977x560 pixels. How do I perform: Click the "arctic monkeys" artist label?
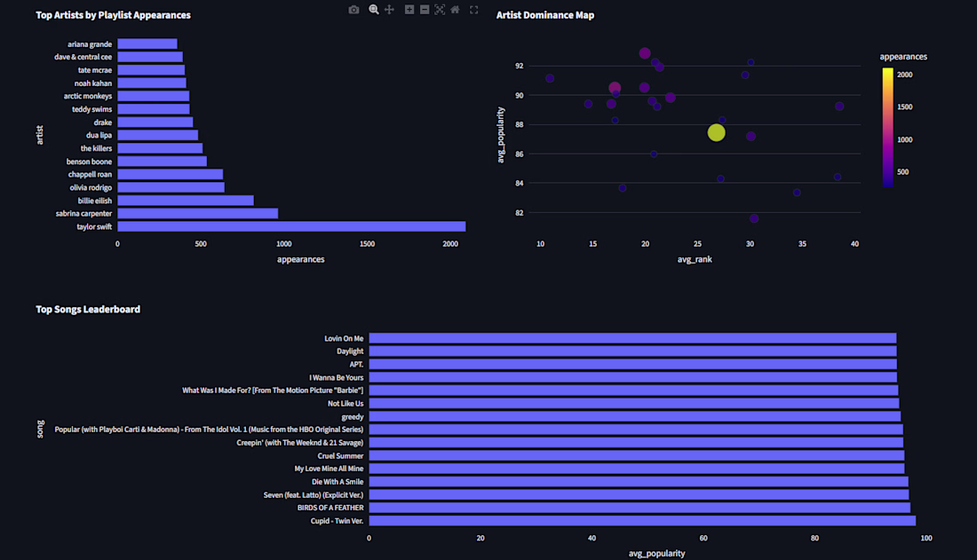pyautogui.click(x=88, y=96)
